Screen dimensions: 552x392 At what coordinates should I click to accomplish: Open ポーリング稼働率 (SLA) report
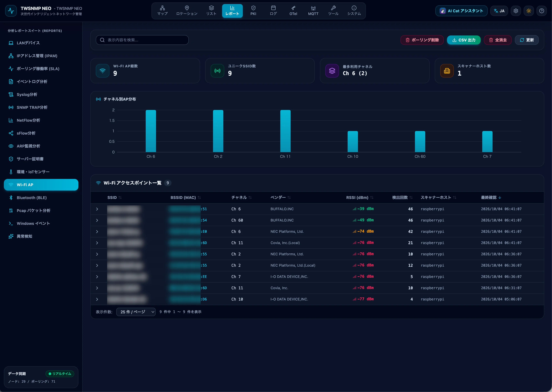(x=41, y=69)
